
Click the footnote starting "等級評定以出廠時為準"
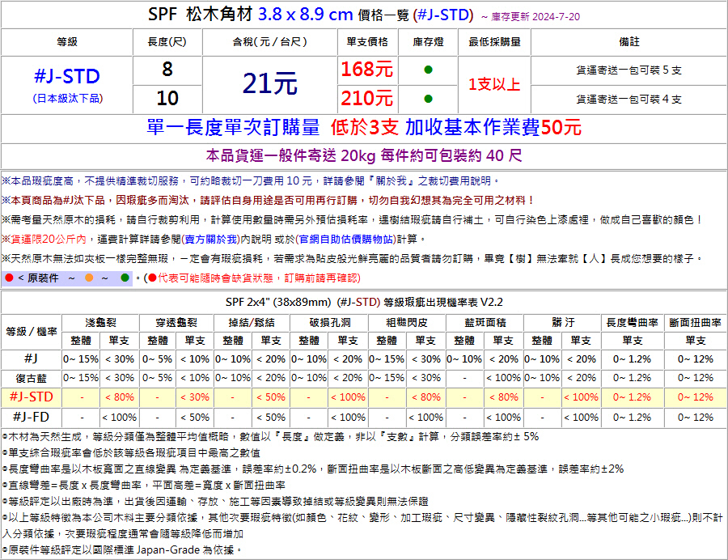pos(215,502)
